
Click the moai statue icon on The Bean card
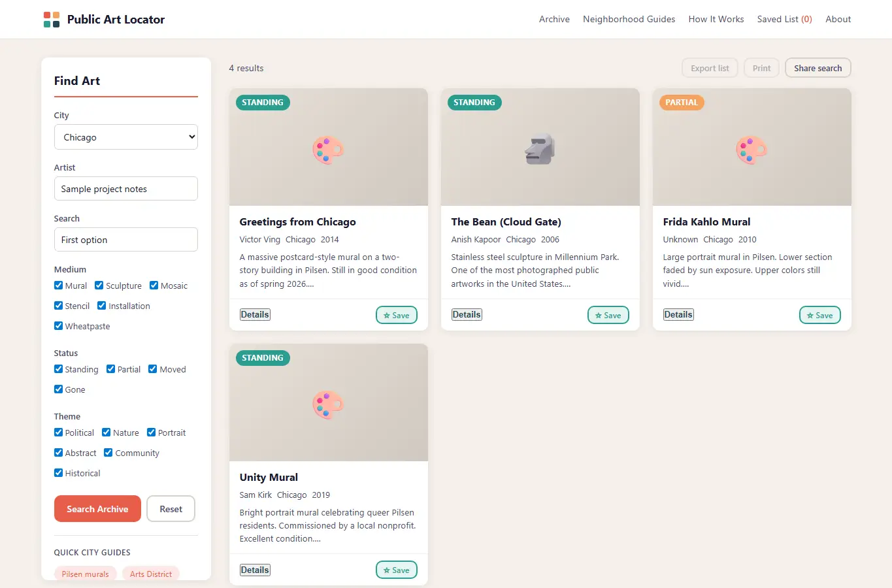[540, 150]
